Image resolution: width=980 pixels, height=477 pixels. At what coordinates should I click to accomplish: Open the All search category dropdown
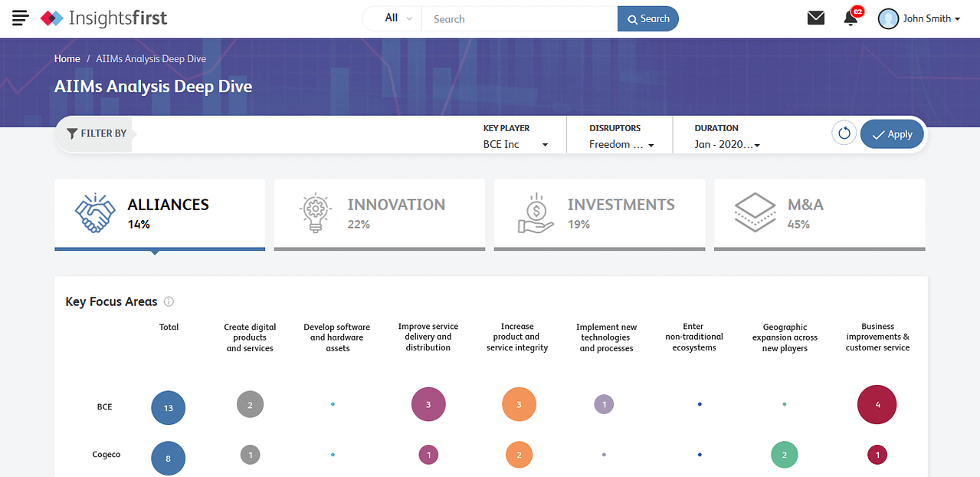[x=398, y=18]
